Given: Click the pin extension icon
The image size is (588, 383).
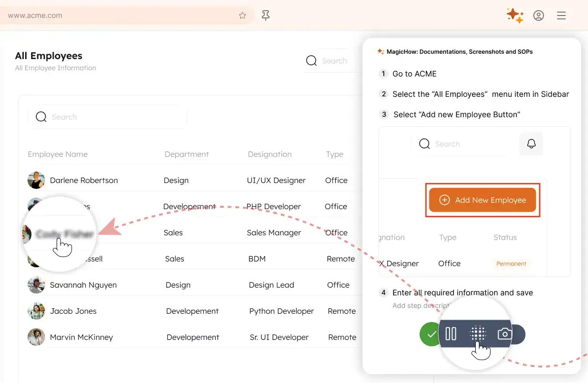Looking at the screenshot, I should pyautogui.click(x=265, y=15).
